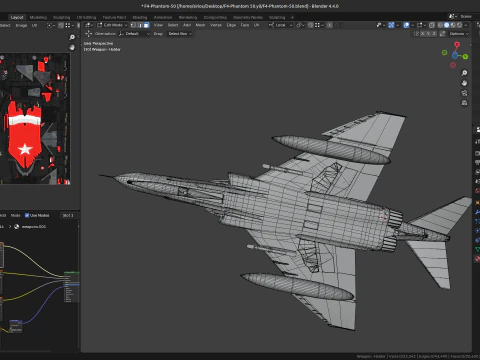Screen dimensions: 480x360
Task: Toggle proportional editing
Action: click(329, 25)
